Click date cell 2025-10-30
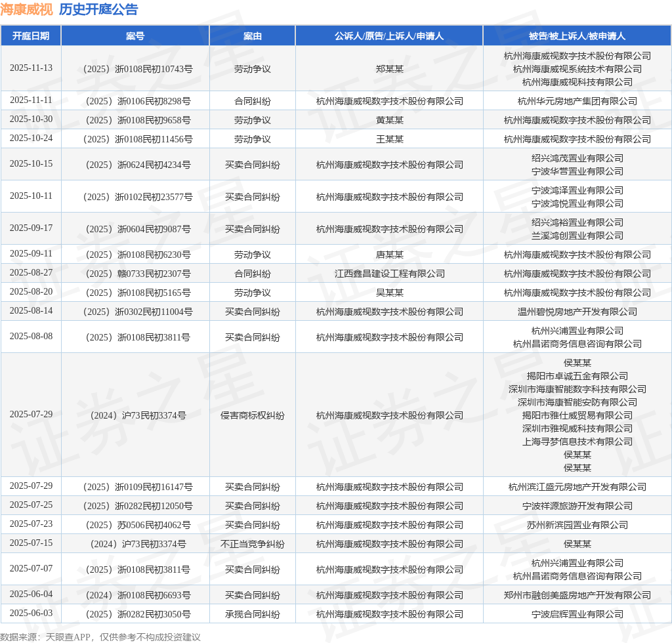Image resolution: width=672 pixels, height=643 pixels. (31, 119)
